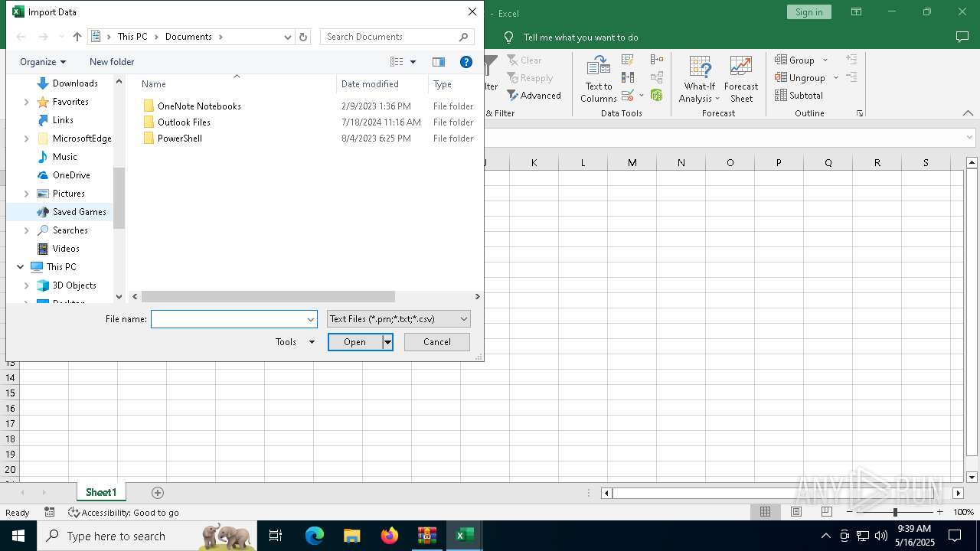Select the PowerShell folder
The image size is (980, 551).
point(180,139)
